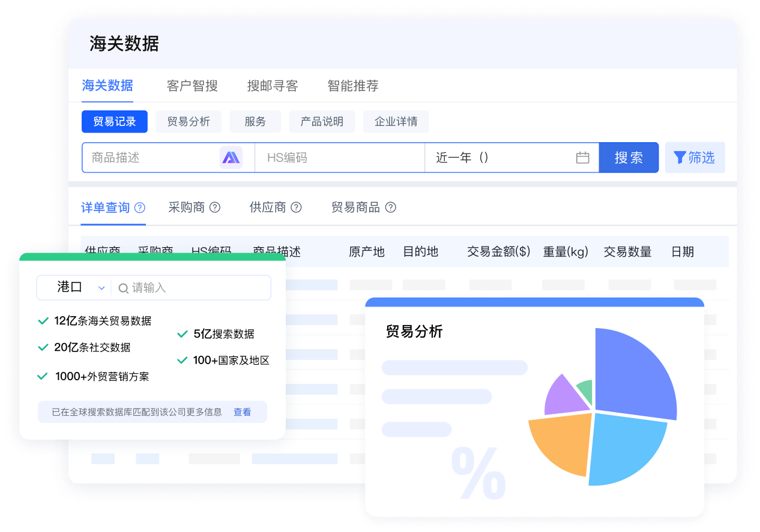
Task: Click the help icon beside 采购商
Action: [x=215, y=208]
